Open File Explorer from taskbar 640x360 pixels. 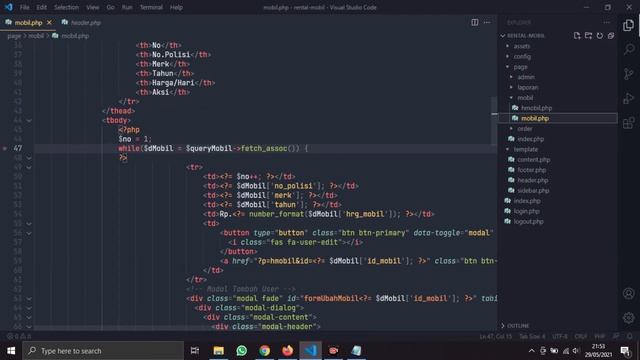pyautogui.click(x=219, y=351)
